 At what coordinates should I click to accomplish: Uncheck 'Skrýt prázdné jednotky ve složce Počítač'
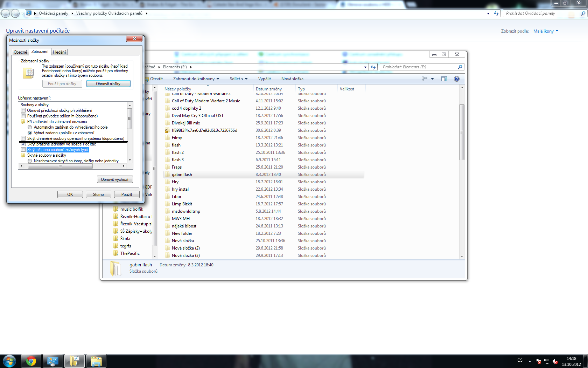(x=23, y=144)
